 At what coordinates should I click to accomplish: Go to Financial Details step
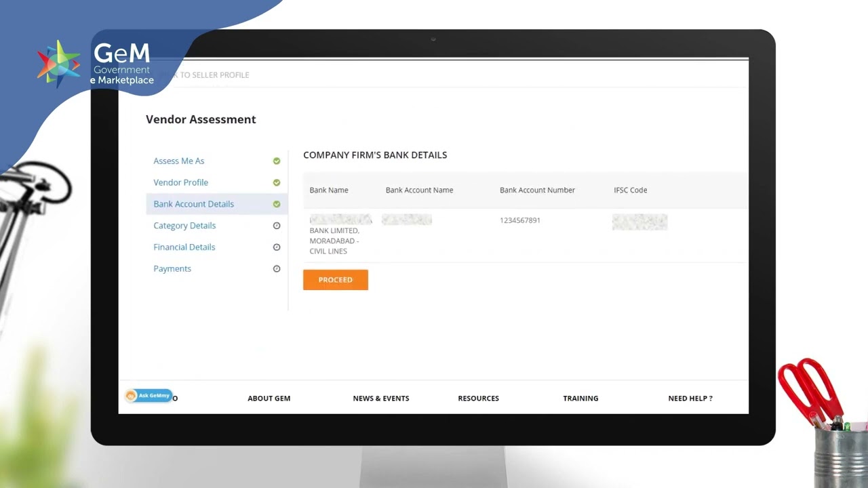184,247
